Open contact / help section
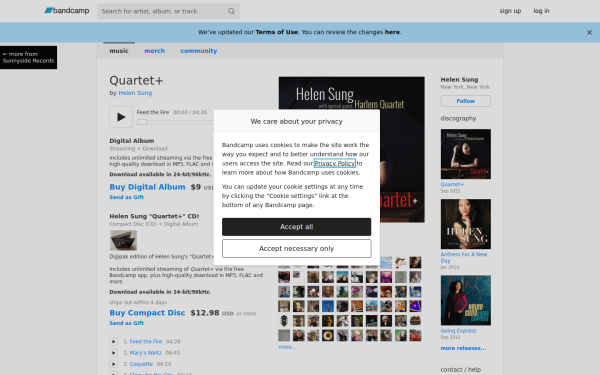 click(461, 370)
